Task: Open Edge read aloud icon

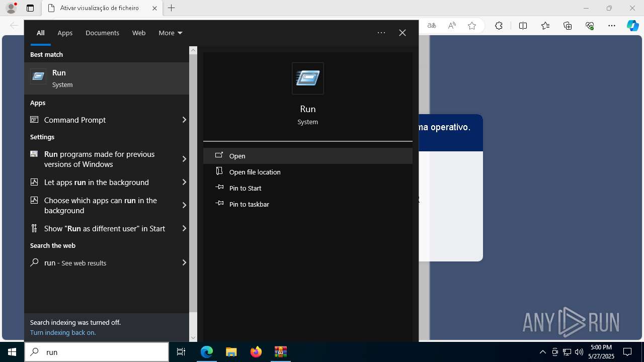Action: click(452, 26)
